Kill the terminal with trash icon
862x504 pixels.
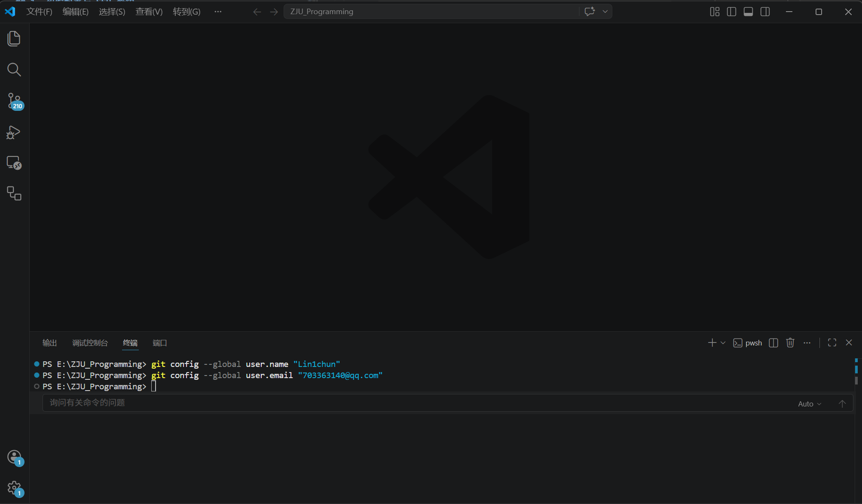click(x=790, y=342)
